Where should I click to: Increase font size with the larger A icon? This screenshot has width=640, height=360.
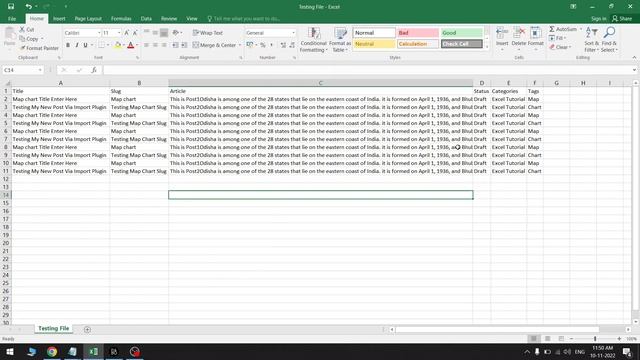click(127, 33)
